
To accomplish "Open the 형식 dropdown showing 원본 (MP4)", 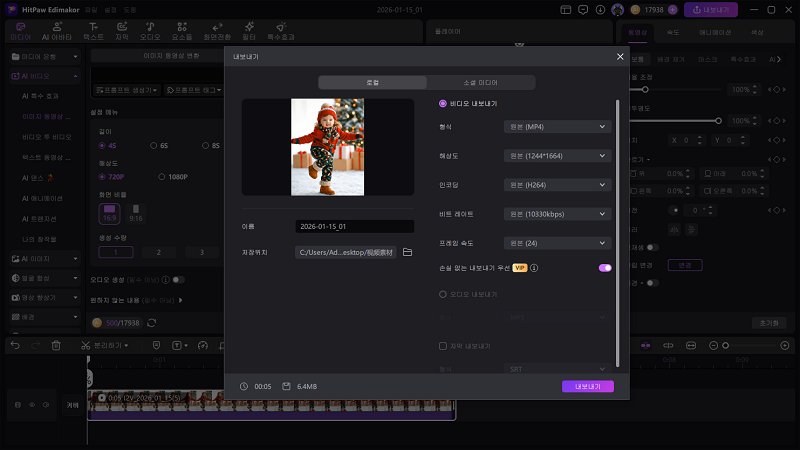I will 557,127.
